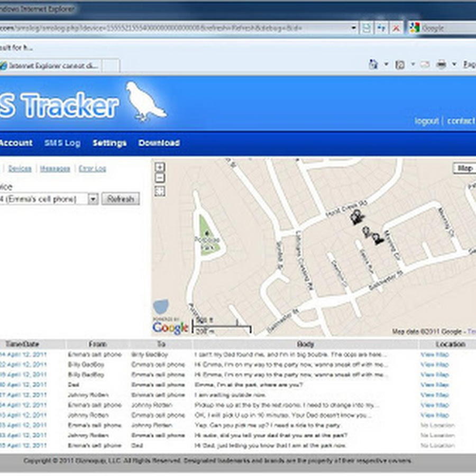Open View Map for 'pick U up in 10 minutes'
Screen dimensions: 476x476
click(435, 415)
